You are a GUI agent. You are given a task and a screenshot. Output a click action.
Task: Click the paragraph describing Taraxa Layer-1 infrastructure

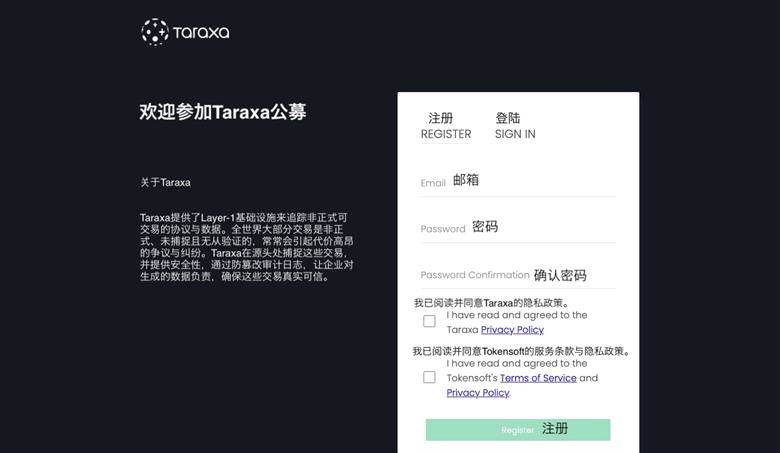tap(247, 247)
